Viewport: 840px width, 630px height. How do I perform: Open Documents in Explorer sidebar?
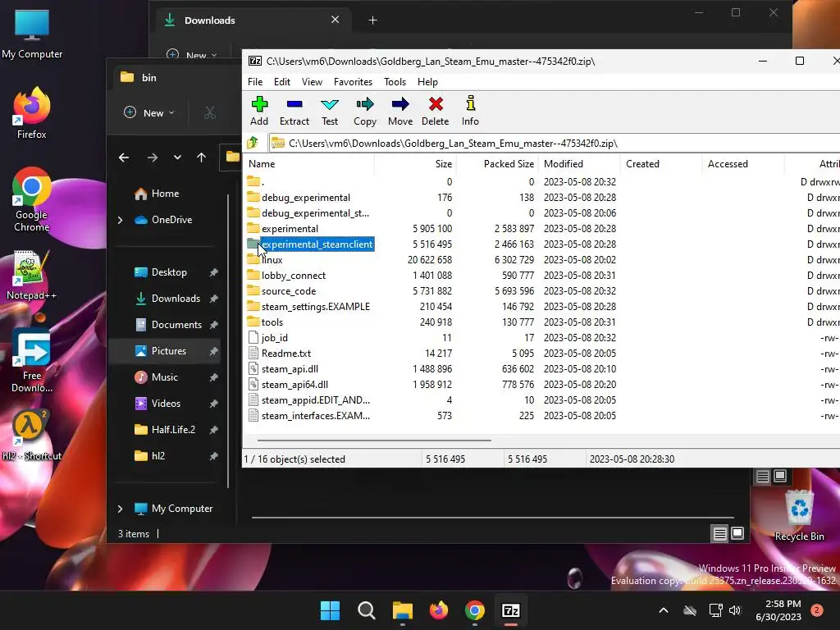pos(176,325)
